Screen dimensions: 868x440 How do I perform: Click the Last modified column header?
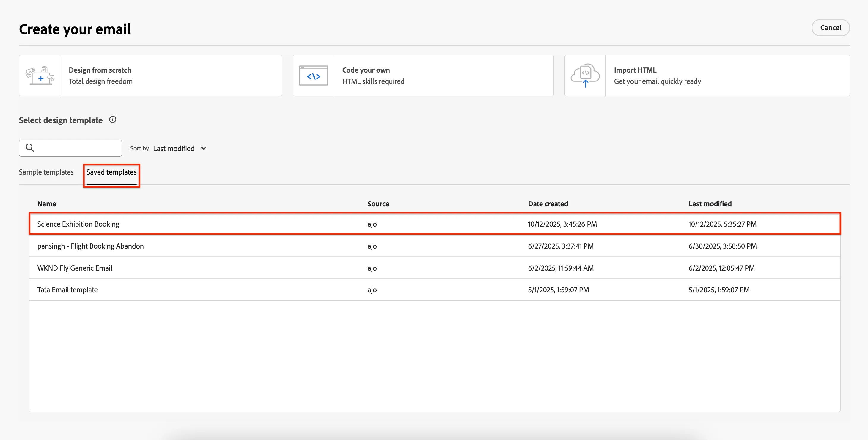710,204
